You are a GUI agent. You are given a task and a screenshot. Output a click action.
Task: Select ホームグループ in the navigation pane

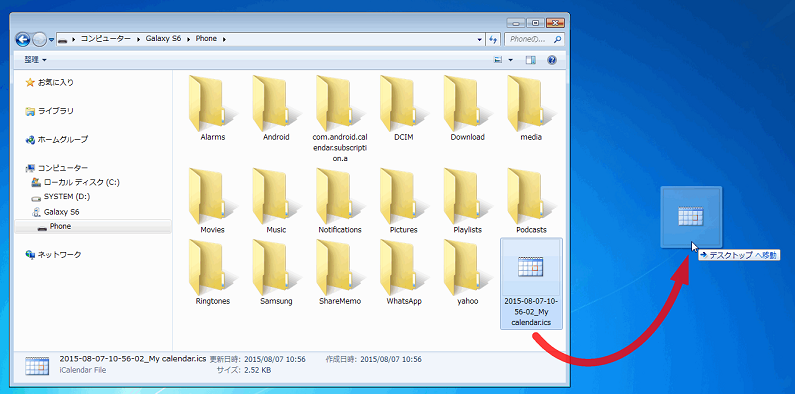coord(57,139)
